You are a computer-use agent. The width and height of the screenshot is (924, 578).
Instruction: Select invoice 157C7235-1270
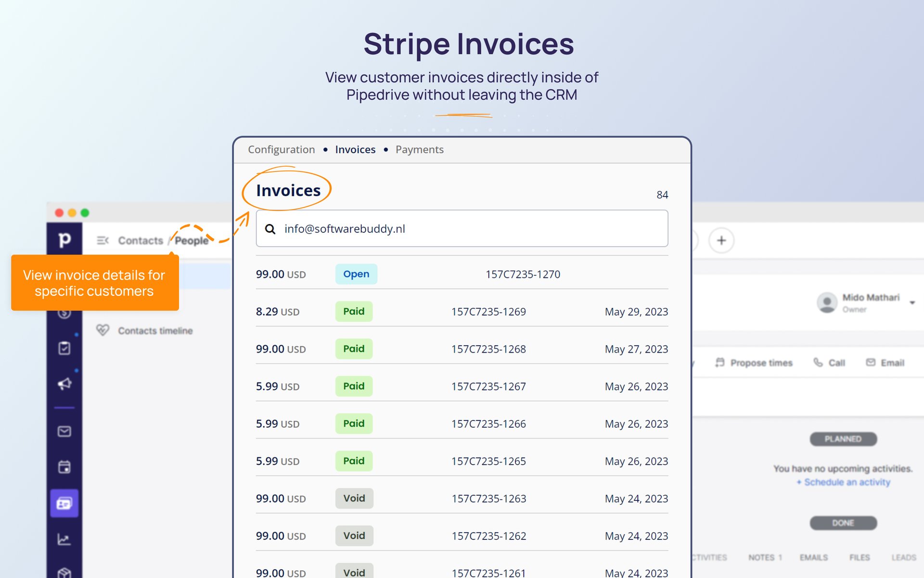click(x=523, y=275)
